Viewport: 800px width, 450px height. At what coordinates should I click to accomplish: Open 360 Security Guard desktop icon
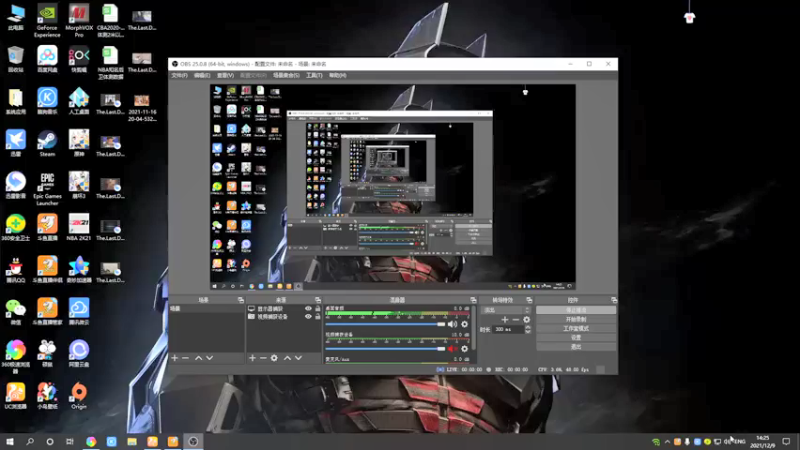coord(16,228)
